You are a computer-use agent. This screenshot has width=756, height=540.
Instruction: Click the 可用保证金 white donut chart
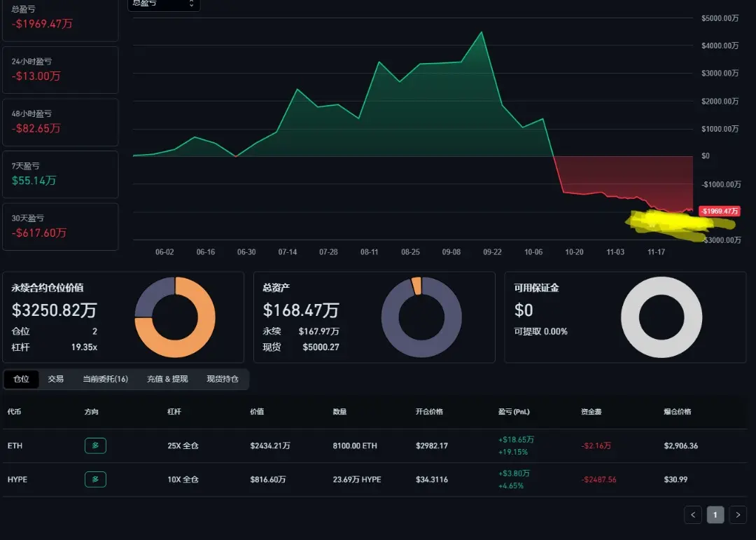tap(661, 317)
